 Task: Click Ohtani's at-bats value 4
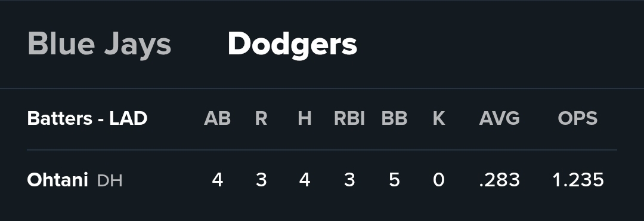217,180
